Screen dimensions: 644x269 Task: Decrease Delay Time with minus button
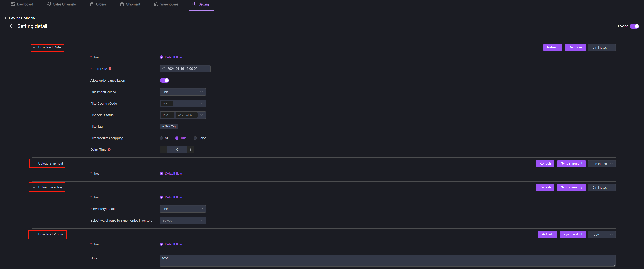163,150
